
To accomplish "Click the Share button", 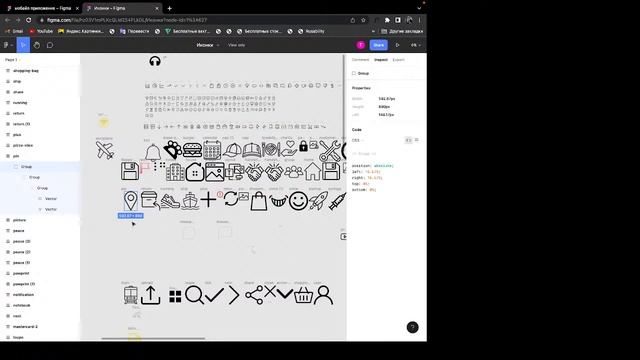I will pyautogui.click(x=378, y=45).
